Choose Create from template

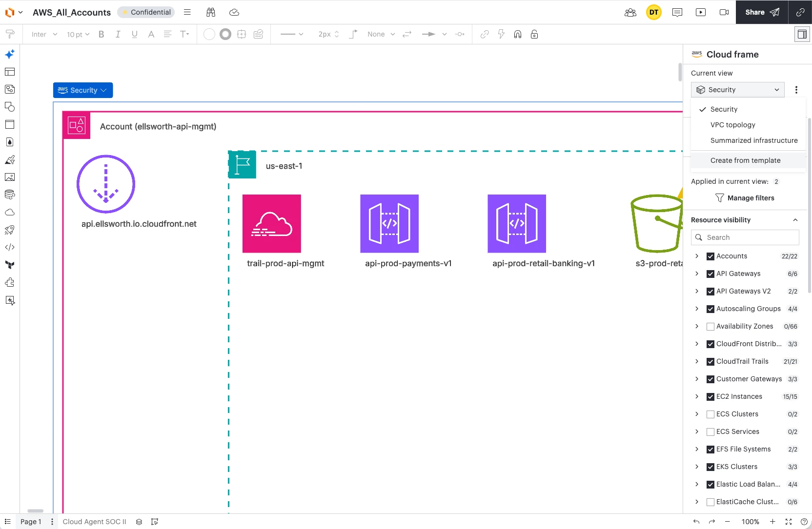(x=748, y=160)
